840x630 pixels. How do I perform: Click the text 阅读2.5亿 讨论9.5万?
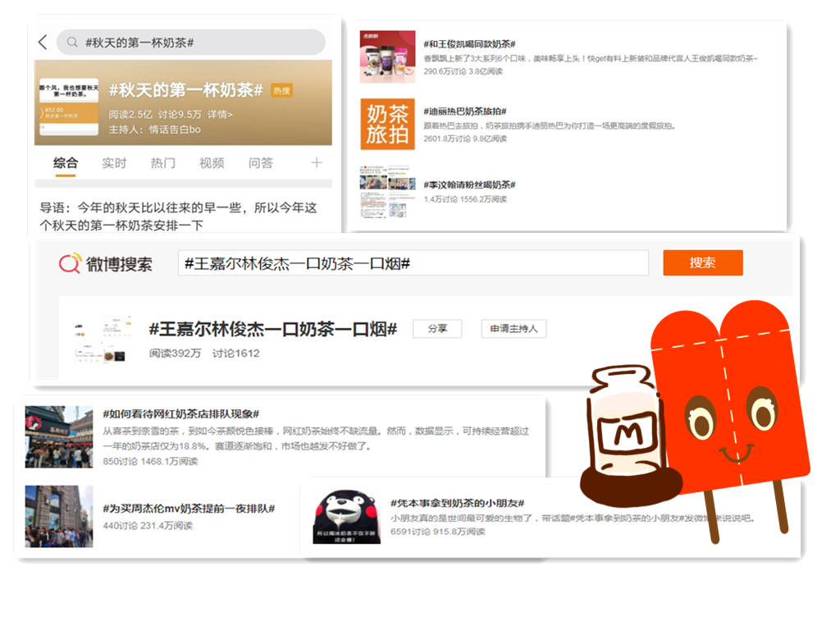point(155,115)
